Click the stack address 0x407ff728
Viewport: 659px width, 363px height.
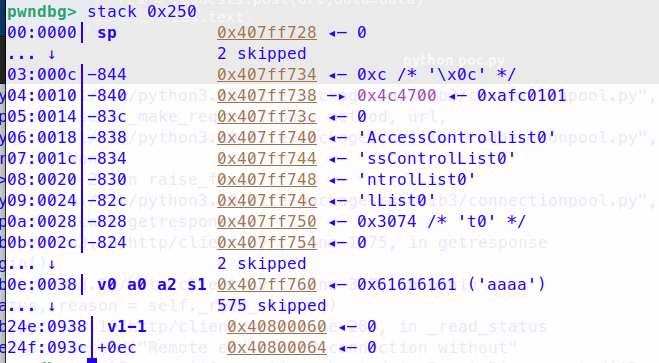click(266, 33)
